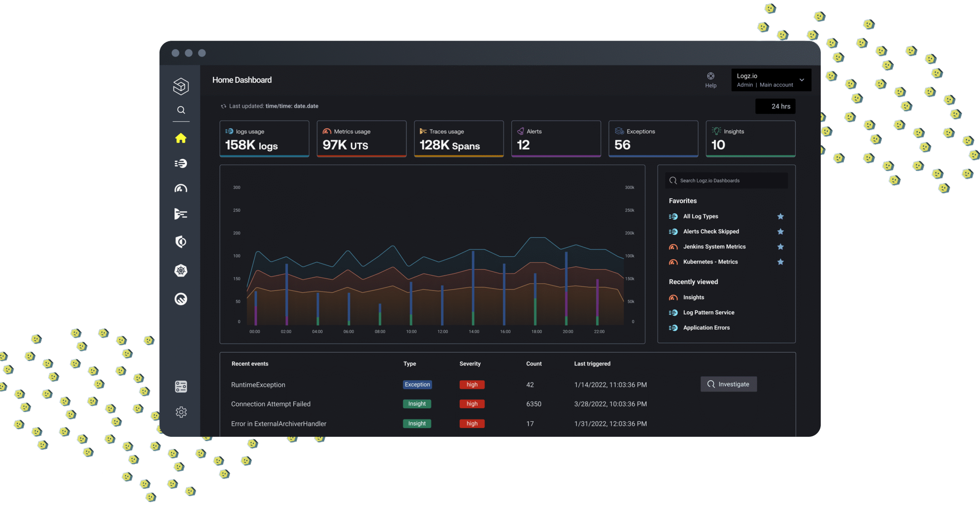
Task: Open Metrics gauge icon in sidebar
Action: click(181, 188)
